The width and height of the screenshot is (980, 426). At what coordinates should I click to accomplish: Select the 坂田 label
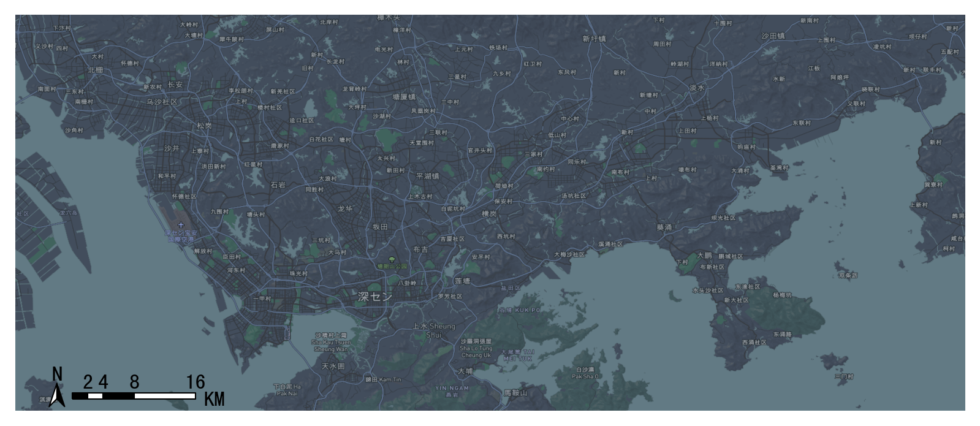pos(380,227)
